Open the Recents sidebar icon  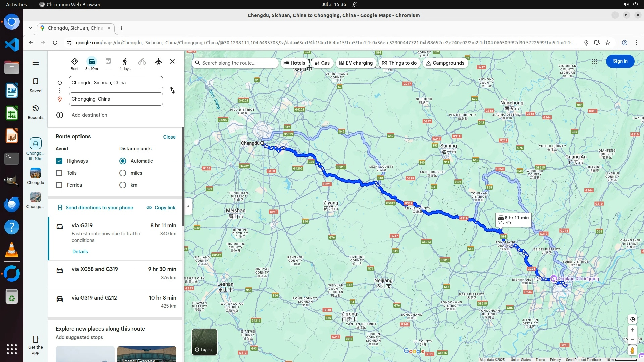(36, 112)
